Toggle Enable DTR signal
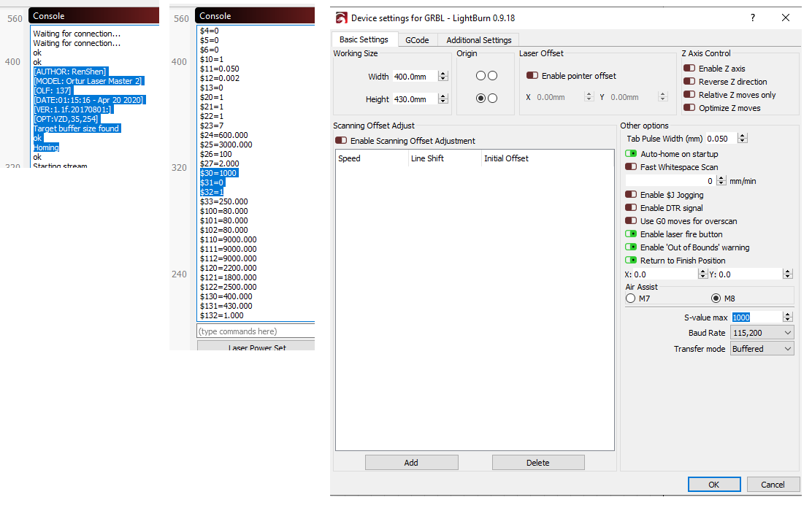The width and height of the screenshot is (812, 508). point(631,208)
